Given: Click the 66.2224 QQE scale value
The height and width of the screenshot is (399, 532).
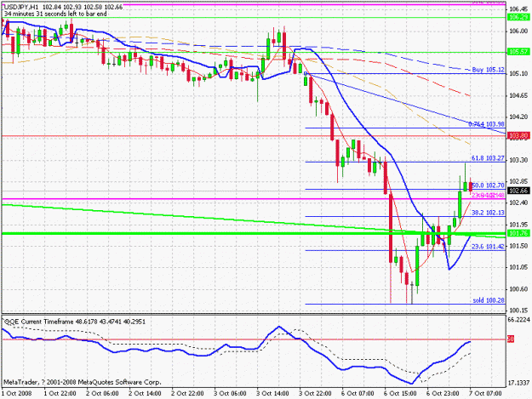Looking at the screenshot, I should [518, 320].
